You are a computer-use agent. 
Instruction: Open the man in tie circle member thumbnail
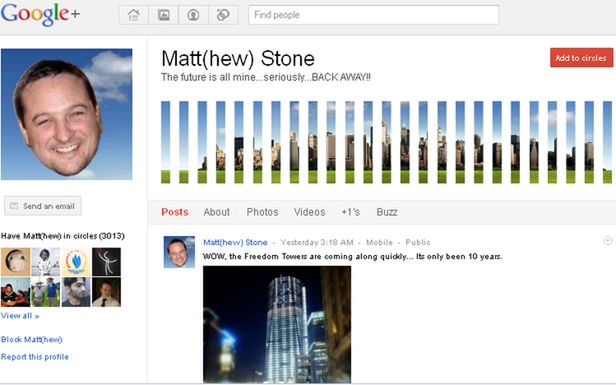pos(106,292)
